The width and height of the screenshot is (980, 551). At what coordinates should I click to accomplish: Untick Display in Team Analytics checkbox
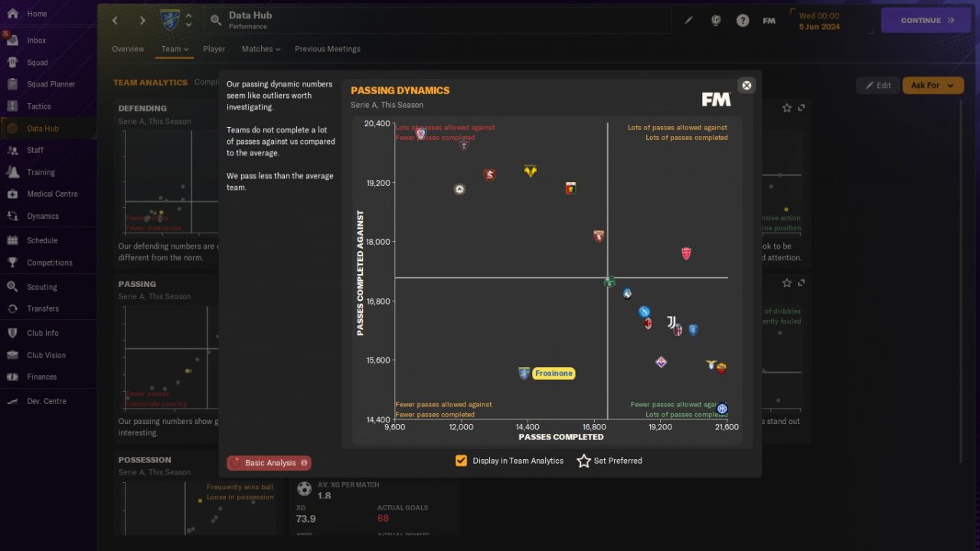tap(461, 461)
